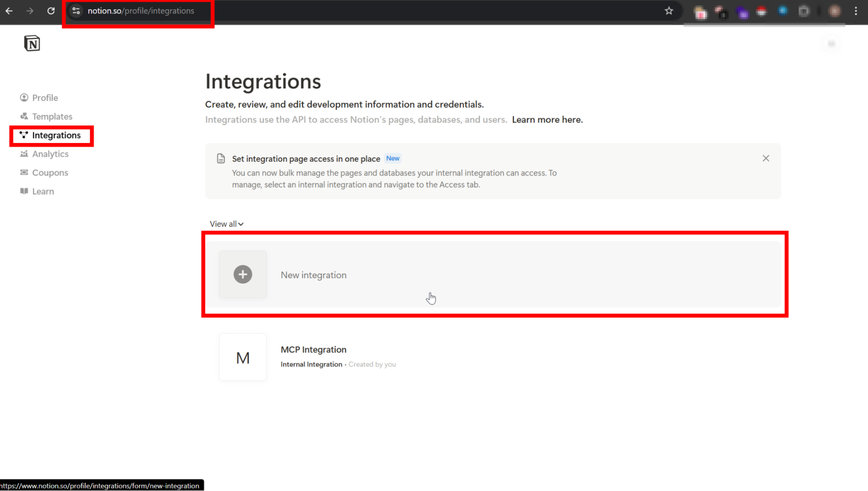Click the Profile sidebar icon
868x491 pixels.
24,97
